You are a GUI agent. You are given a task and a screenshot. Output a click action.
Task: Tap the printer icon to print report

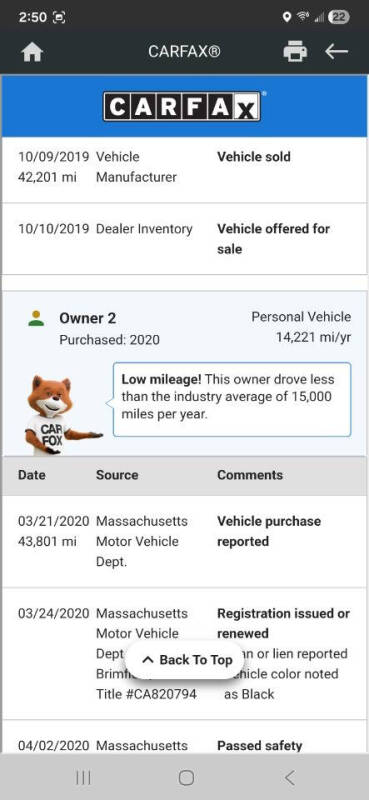coord(296,52)
